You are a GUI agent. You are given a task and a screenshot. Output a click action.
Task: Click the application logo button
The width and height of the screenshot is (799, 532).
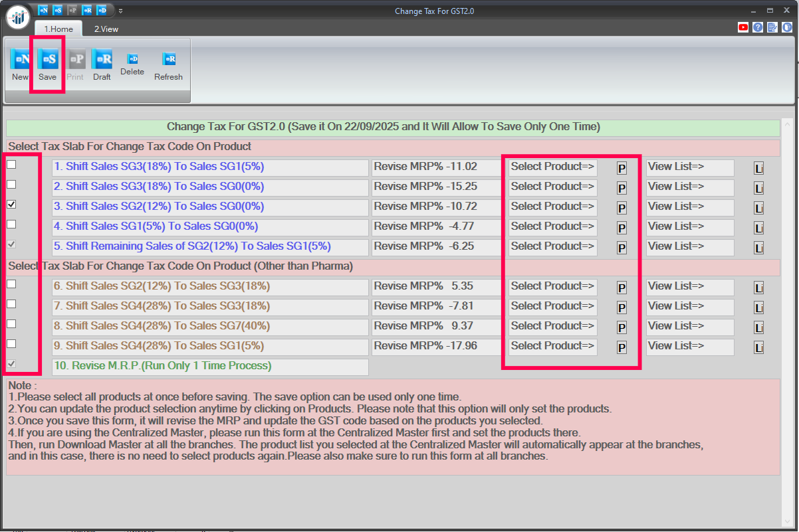pyautogui.click(x=18, y=16)
